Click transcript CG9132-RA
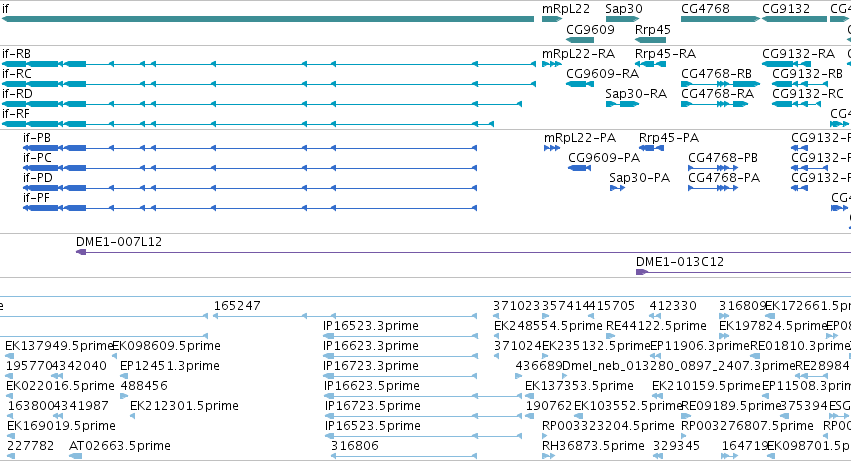The image size is (851, 461). tap(786, 64)
